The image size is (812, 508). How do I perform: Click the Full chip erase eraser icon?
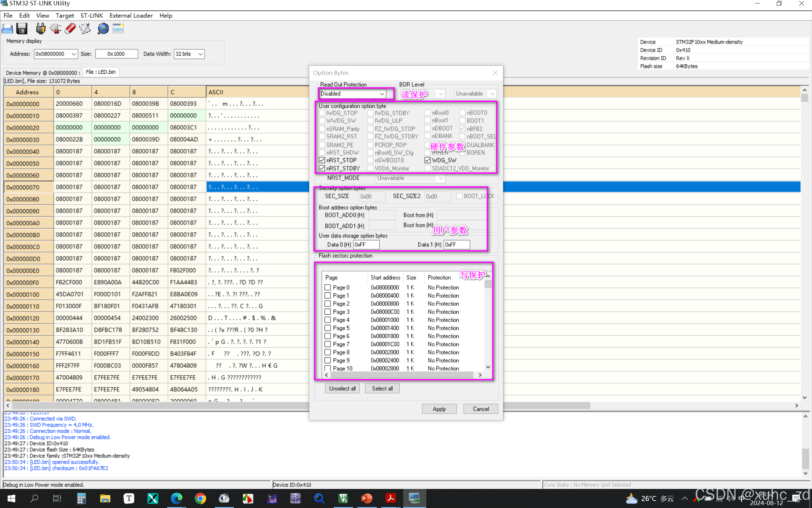click(x=70, y=29)
